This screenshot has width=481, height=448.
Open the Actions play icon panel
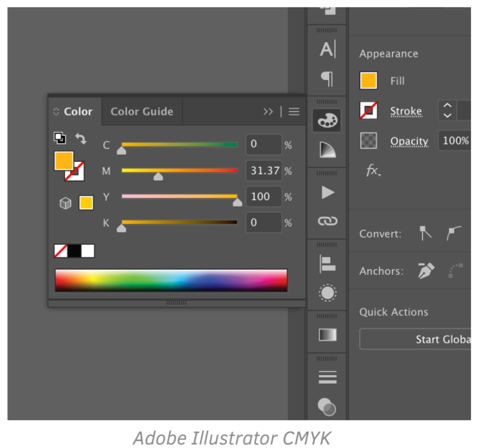(x=327, y=192)
